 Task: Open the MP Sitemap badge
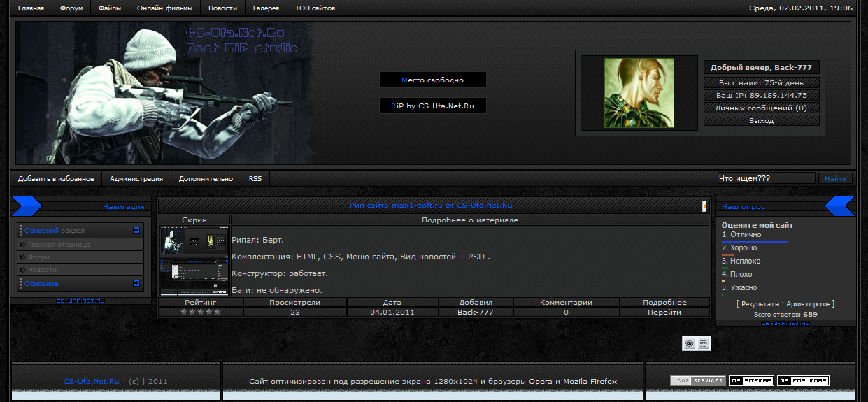(x=750, y=381)
